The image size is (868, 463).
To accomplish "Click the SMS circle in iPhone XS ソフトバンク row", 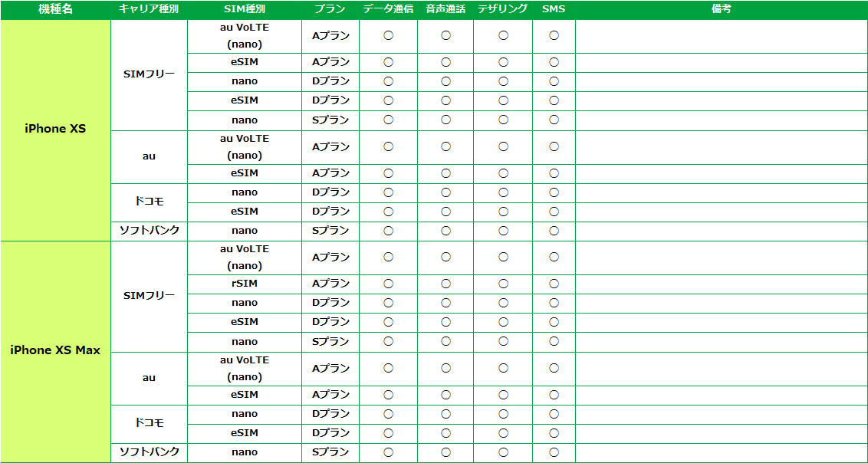I will [x=554, y=231].
